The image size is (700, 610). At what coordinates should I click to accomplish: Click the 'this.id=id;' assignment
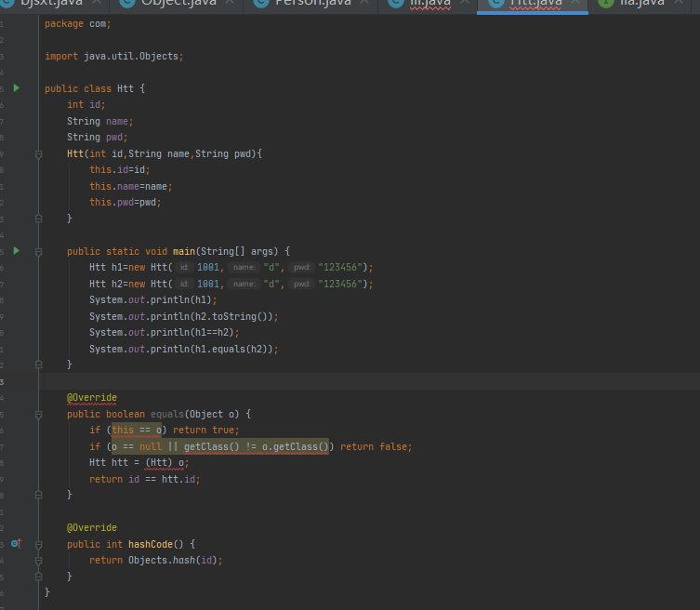point(120,169)
